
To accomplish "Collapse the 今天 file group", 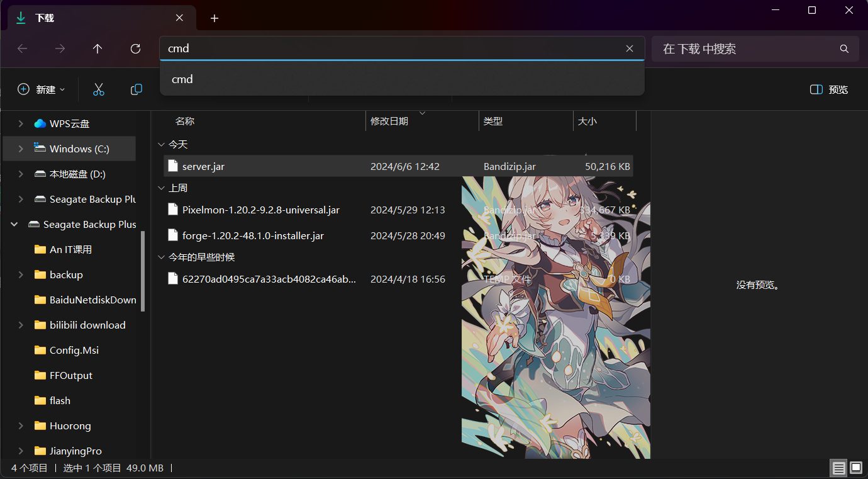I will (162, 145).
